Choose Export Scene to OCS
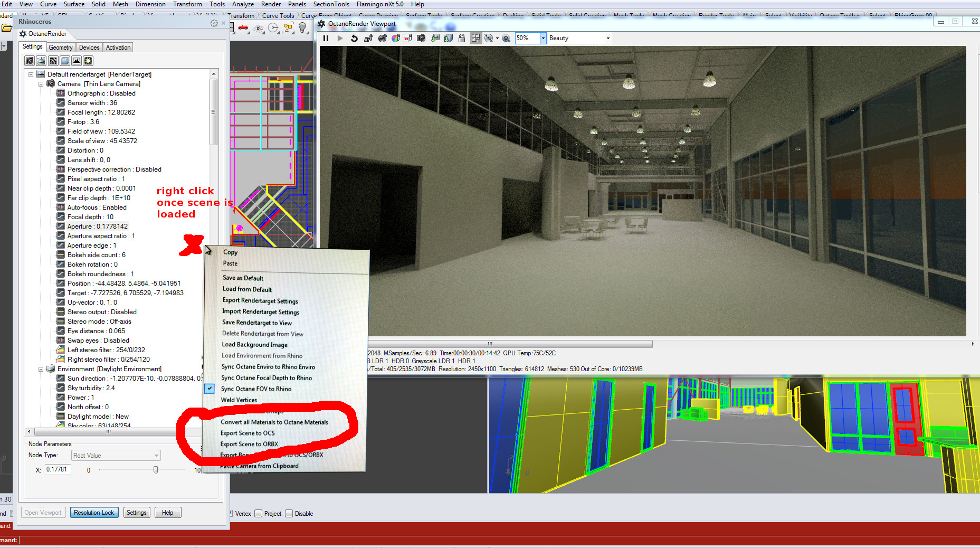Viewport: 980px width, 548px height. [248, 433]
